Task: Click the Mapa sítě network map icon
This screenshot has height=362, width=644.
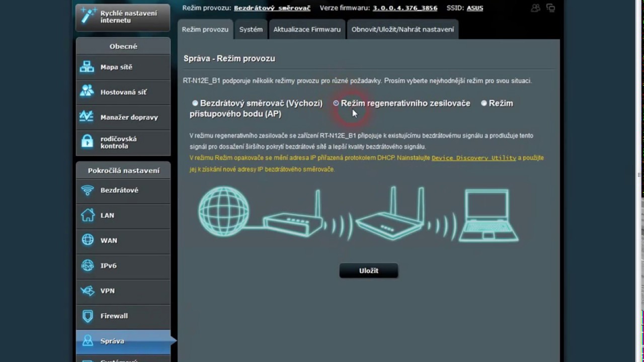Action: tap(87, 67)
